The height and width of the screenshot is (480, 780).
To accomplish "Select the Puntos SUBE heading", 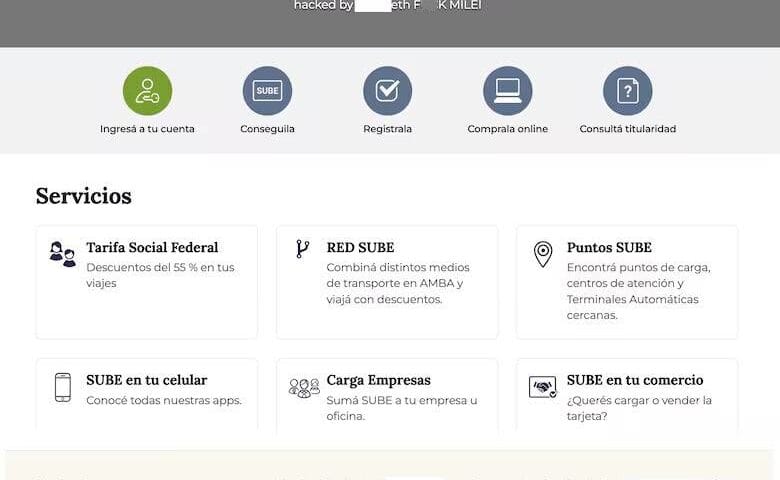I will (x=608, y=248).
